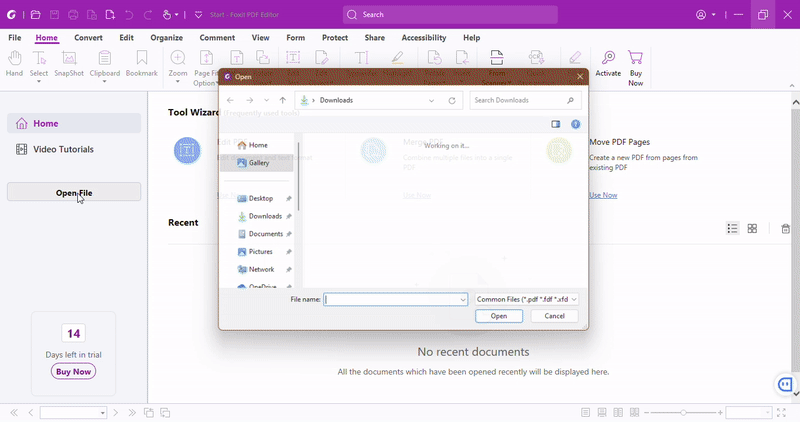This screenshot has height=422, width=800.
Task: Open the zoom percentage dropdown in status bar
Action: (x=767, y=412)
